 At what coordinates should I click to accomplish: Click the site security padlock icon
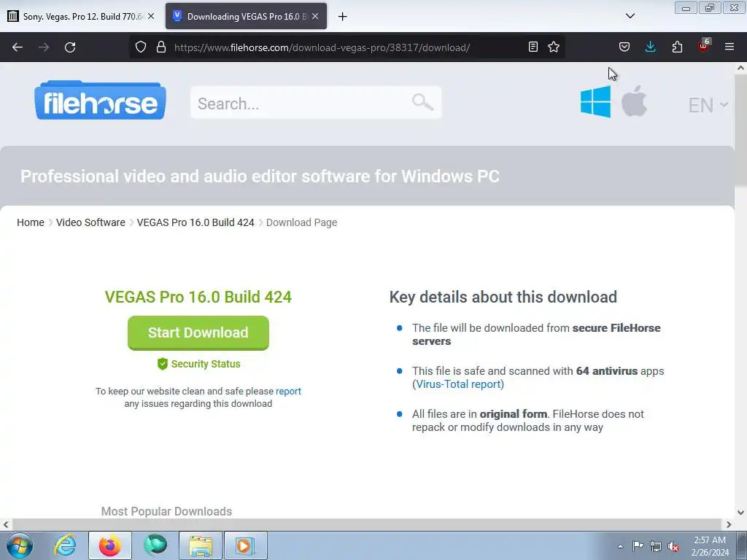tap(161, 47)
